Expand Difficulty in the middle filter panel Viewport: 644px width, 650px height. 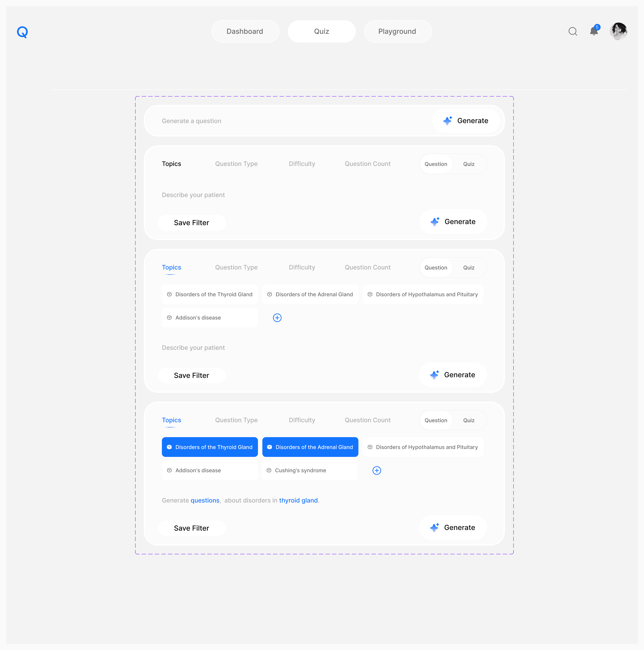(x=302, y=268)
